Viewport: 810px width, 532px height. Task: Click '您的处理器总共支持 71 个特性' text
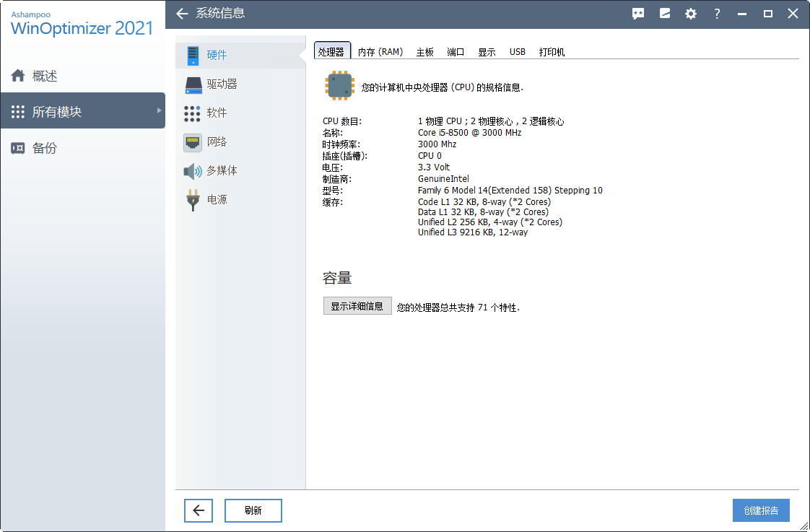pos(458,308)
